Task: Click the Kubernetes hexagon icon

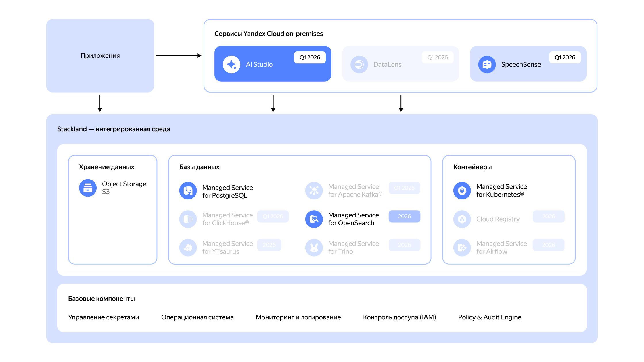Action: [x=462, y=190]
